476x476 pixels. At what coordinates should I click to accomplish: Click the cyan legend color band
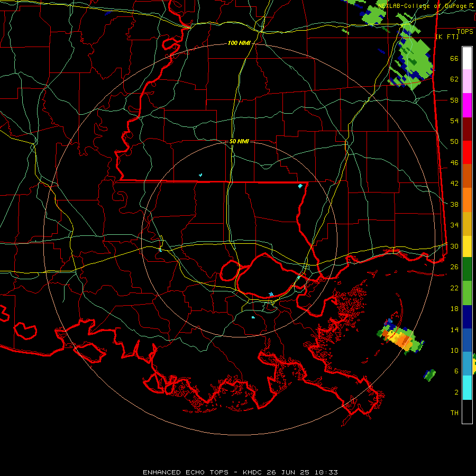467,388
